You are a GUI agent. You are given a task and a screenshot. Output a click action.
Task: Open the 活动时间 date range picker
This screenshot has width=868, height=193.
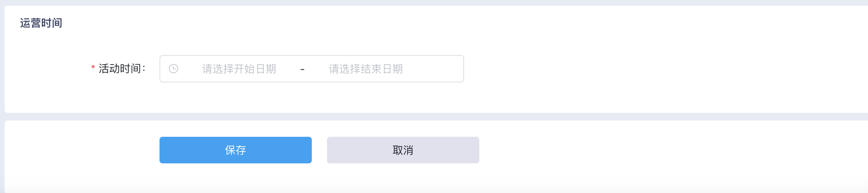tap(312, 69)
